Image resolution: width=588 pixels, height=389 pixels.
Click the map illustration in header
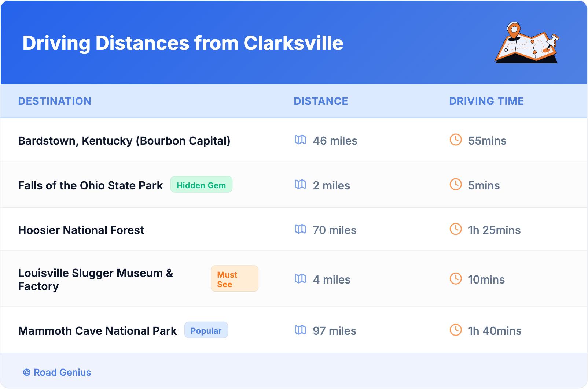[x=527, y=43]
